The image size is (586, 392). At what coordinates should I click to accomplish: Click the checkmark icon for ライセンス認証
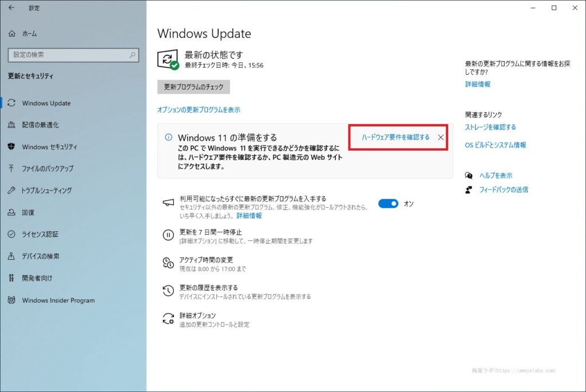(11, 234)
